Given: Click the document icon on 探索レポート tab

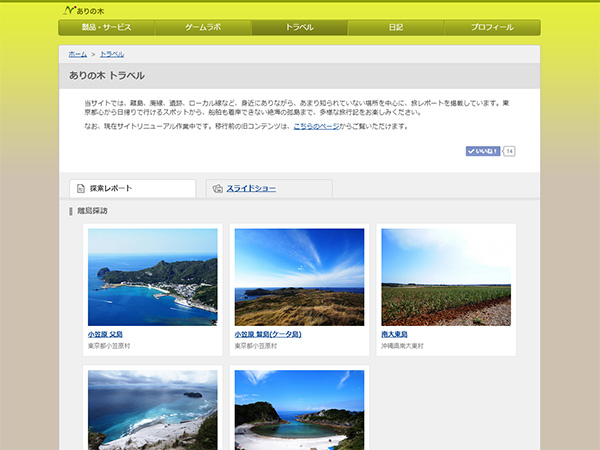Looking at the screenshot, I should point(81,188).
